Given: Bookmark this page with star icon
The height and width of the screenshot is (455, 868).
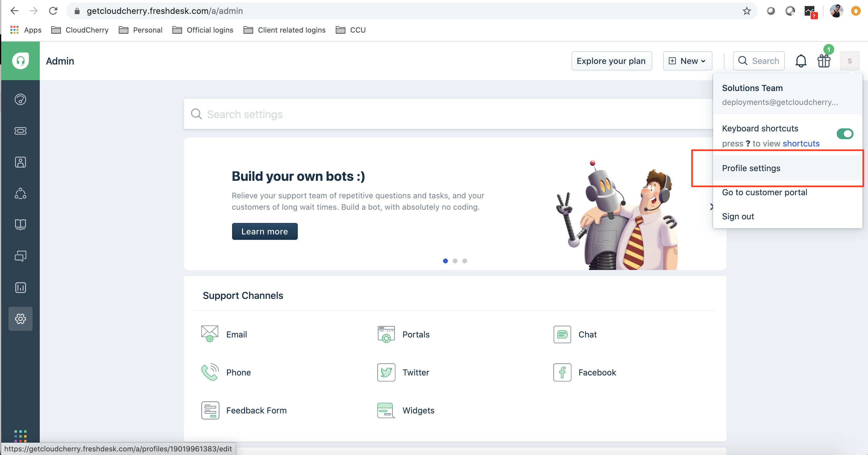Looking at the screenshot, I should pos(747,11).
